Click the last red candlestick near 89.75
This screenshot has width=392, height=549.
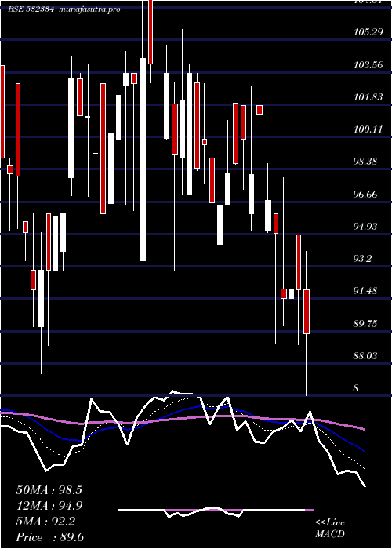[x=307, y=311]
